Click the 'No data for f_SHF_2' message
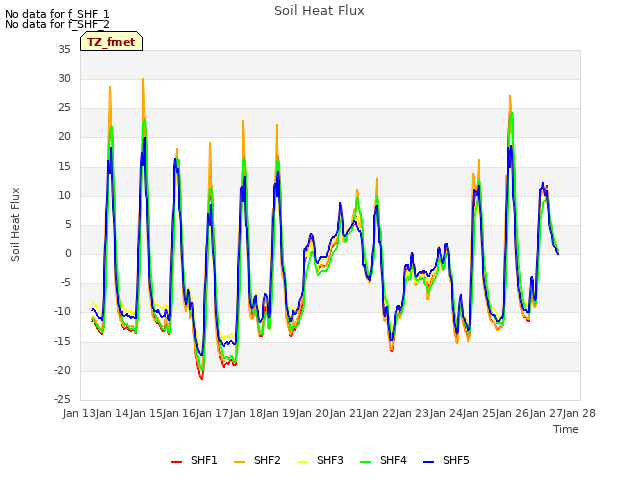The width and height of the screenshot is (640, 480). 57,24
